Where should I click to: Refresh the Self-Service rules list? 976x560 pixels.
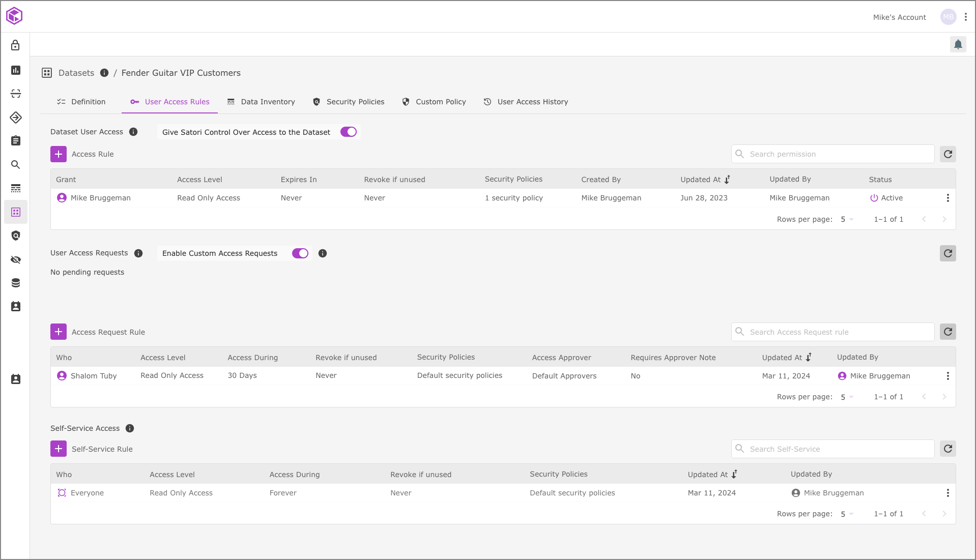(x=948, y=449)
